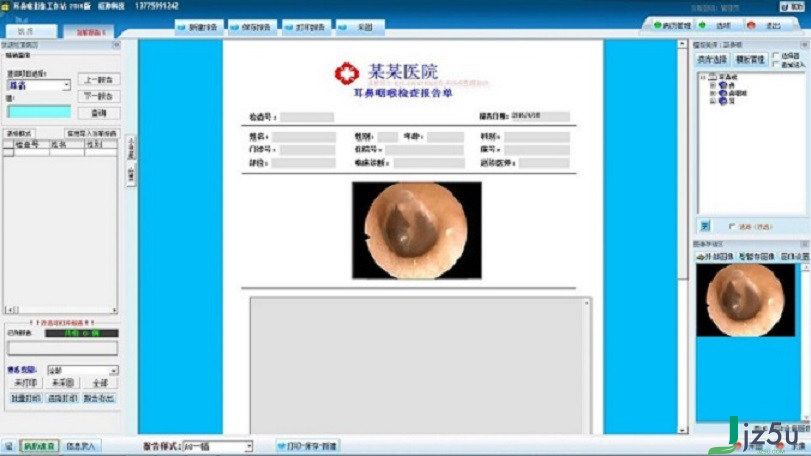Toggle the lower checkbox beside template management
Viewport: 811px width, 456px height.
pyautogui.click(x=775, y=64)
